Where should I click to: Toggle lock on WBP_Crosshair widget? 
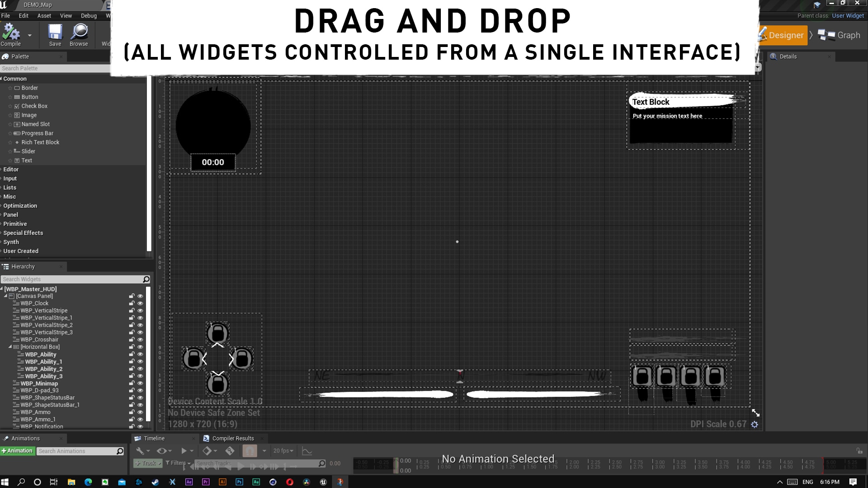click(x=132, y=339)
